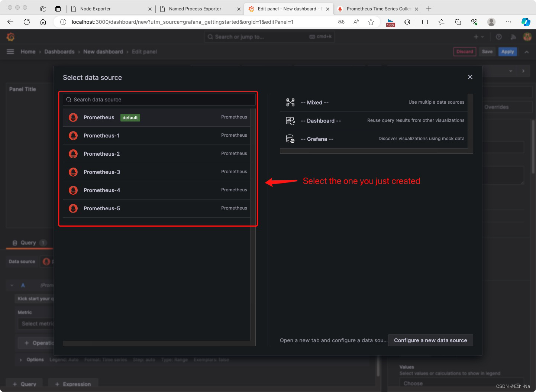Go to Home breadcrumb
The image size is (536, 392).
[x=28, y=52]
